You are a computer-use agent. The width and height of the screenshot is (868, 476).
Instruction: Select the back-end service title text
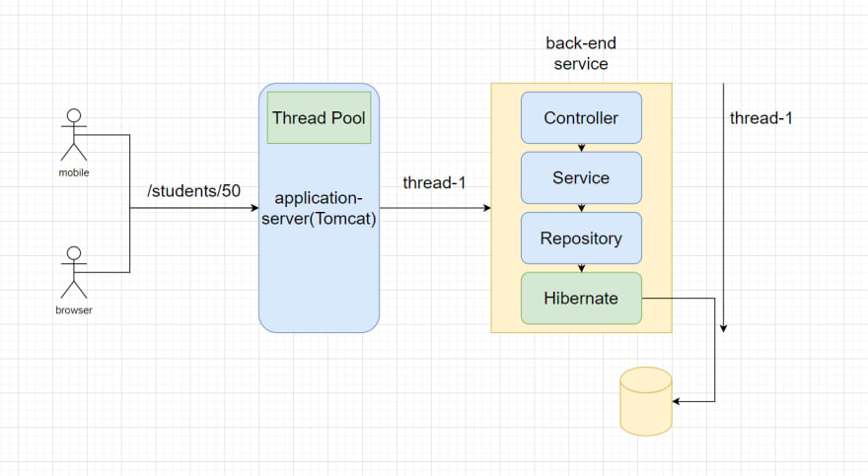pos(581,53)
